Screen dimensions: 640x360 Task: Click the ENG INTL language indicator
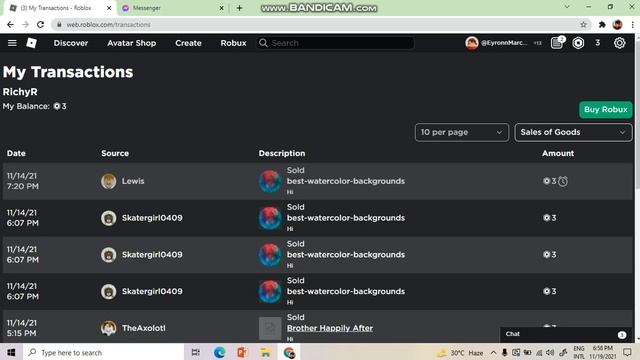(579, 352)
